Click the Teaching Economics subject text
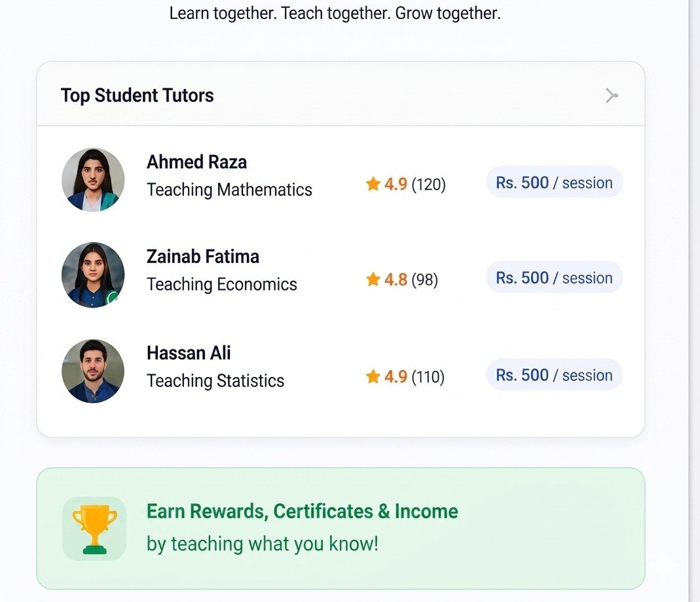Screen dimensions: 700x602 tap(222, 284)
